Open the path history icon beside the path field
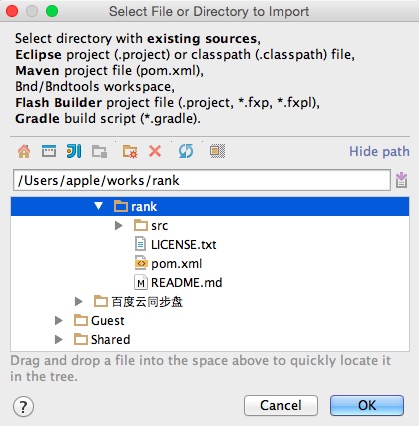The height and width of the screenshot is (426, 419). [x=401, y=180]
